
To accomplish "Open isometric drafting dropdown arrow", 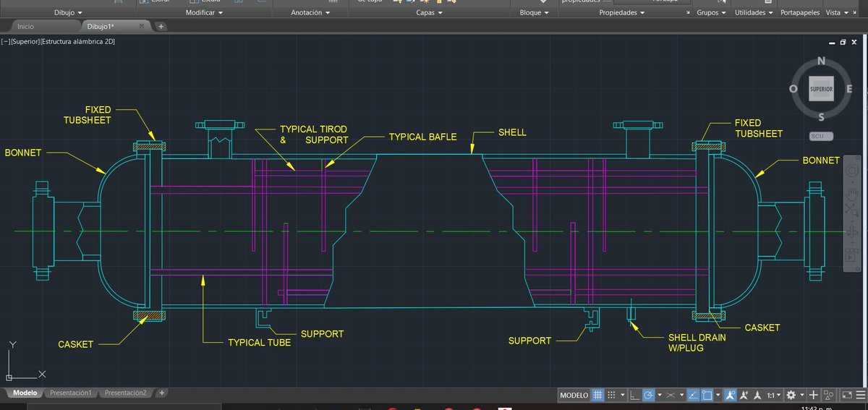I will [682, 396].
